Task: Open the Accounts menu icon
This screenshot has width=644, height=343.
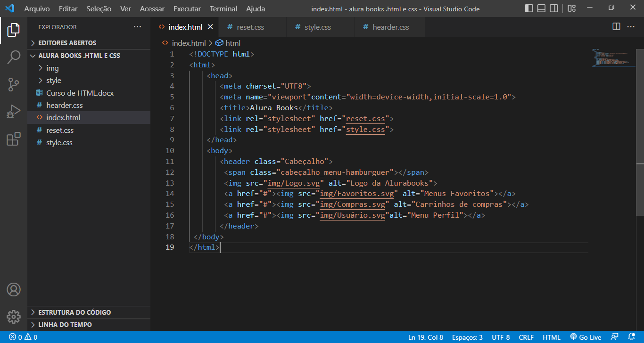Action: coord(14,289)
